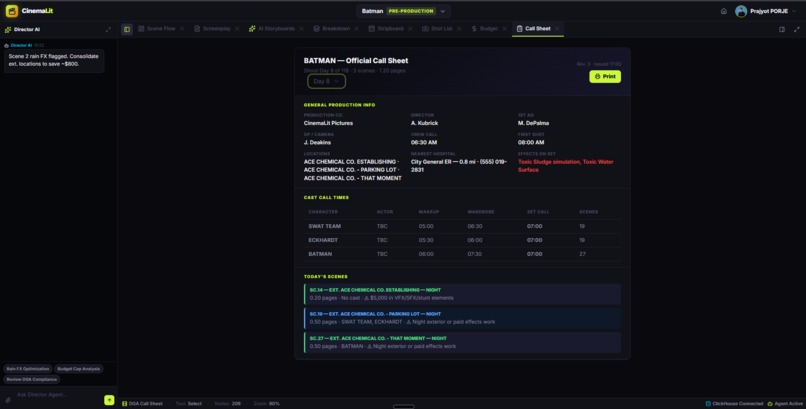Image resolution: width=806 pixels, height=409 pixels.
Task: Expand workspace to fullscreen with arrows icon
Action: coord(796,29)
